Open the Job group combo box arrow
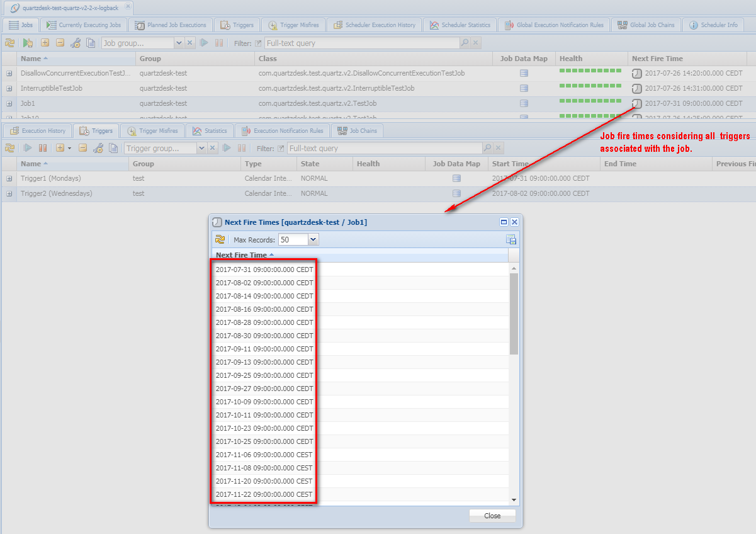 click(x=179, y=43)
